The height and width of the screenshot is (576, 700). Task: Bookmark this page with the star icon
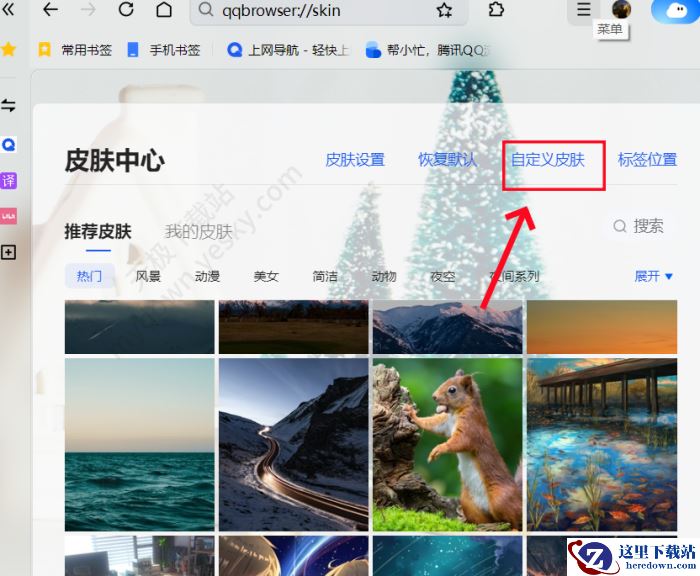tap(444, 9)
